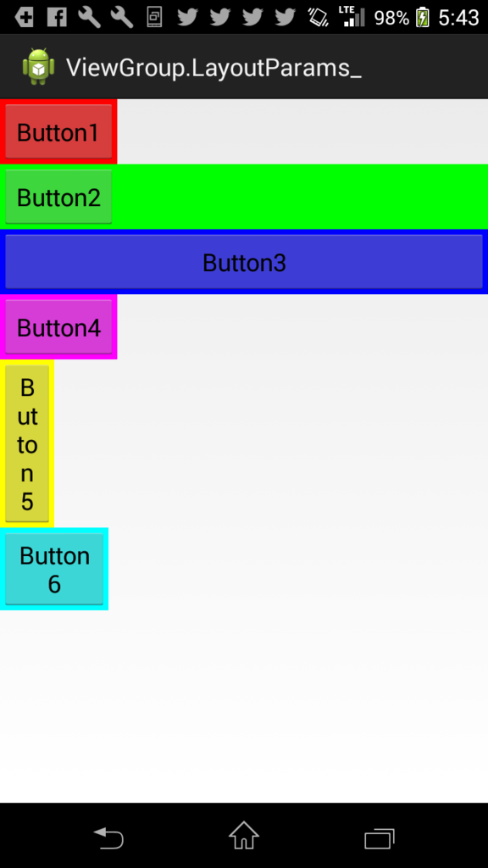Tap the 5:43 clock in status bar
Viewport: 488px width, 868px height.
(458, 18)
